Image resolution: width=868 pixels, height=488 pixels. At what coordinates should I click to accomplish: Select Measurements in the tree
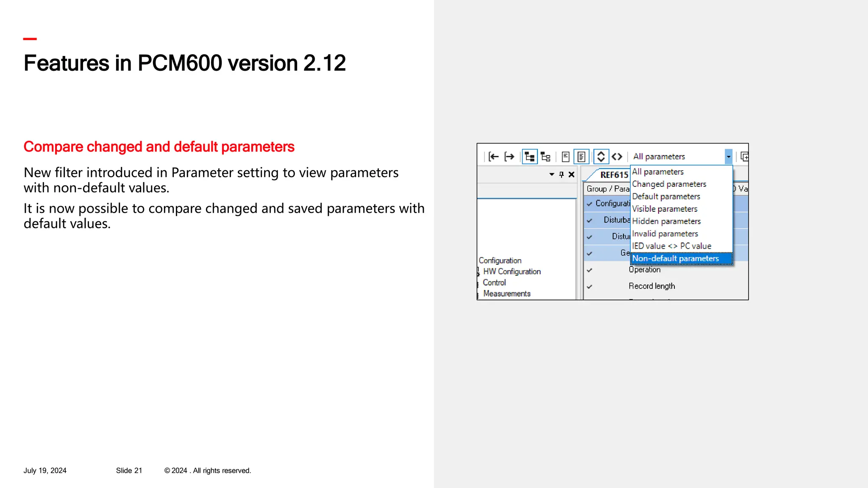click(x=506, y=294)
